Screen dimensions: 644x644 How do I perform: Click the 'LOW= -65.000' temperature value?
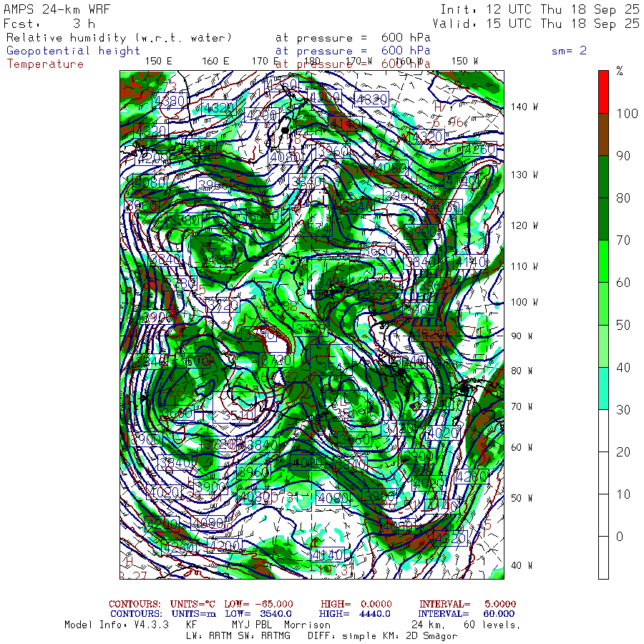pyautogui.click(x=259, y=604)
